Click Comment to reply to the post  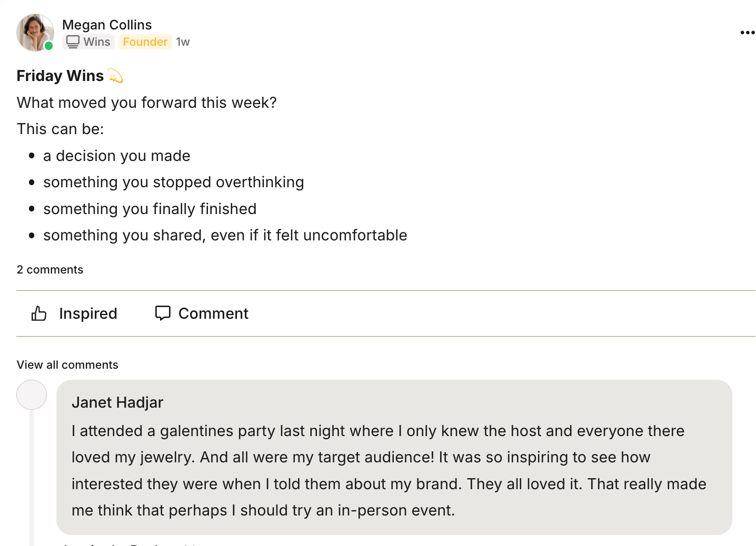click(x=201, y=313)
